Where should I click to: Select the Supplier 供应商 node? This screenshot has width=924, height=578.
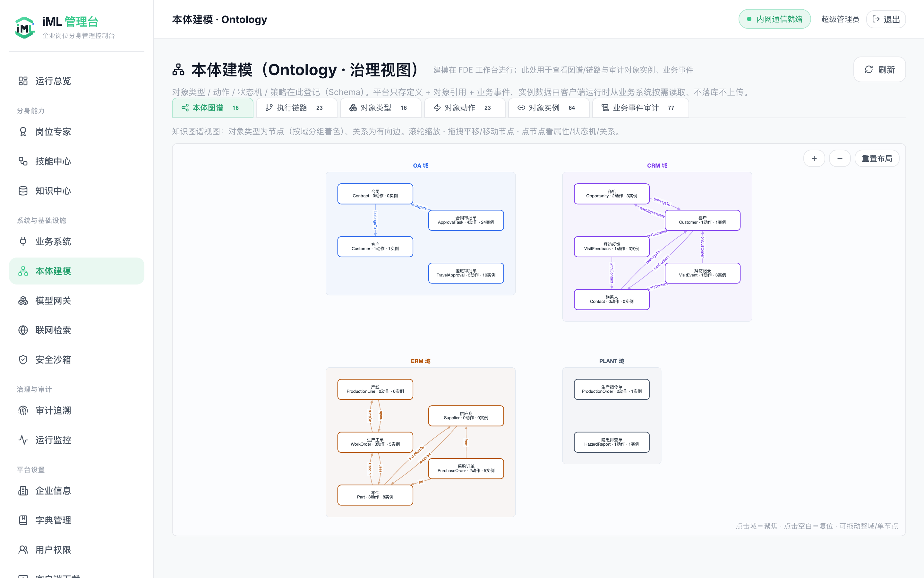466,416
